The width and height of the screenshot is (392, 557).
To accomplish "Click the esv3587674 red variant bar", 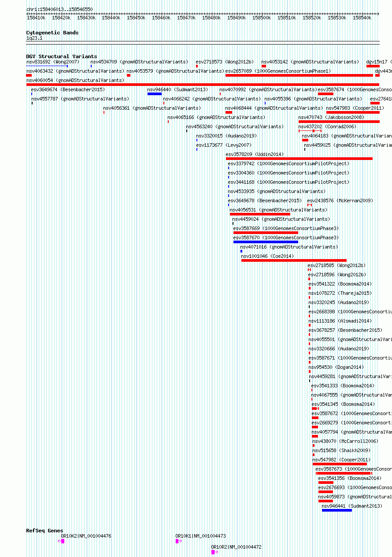I will (x=325, y=94).
